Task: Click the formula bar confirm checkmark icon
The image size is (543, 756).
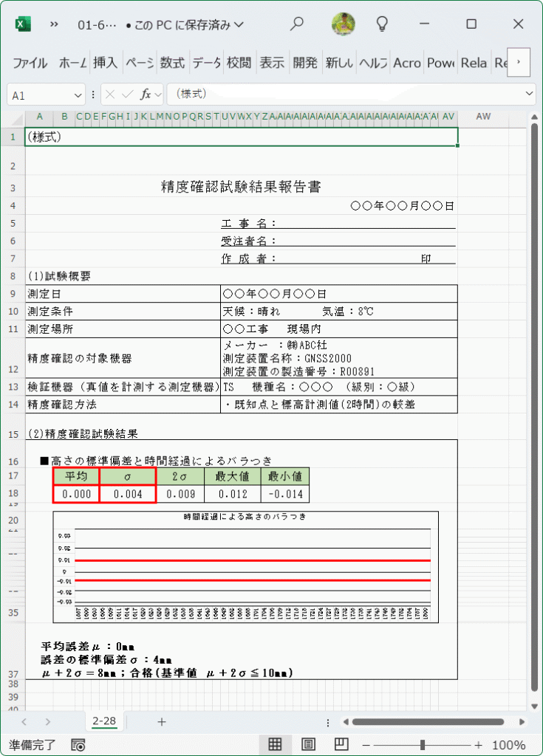Action: pyautogui.click(x=127, y=94)
